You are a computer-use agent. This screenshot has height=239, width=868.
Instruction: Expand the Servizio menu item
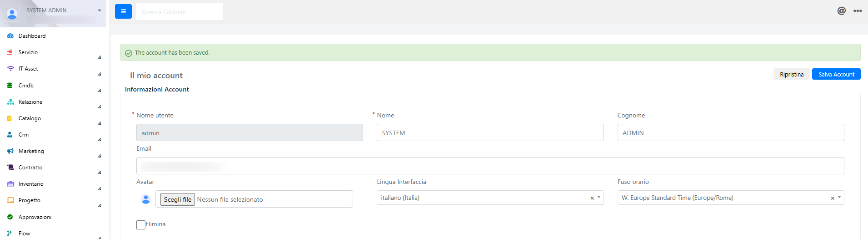(53, 52)
